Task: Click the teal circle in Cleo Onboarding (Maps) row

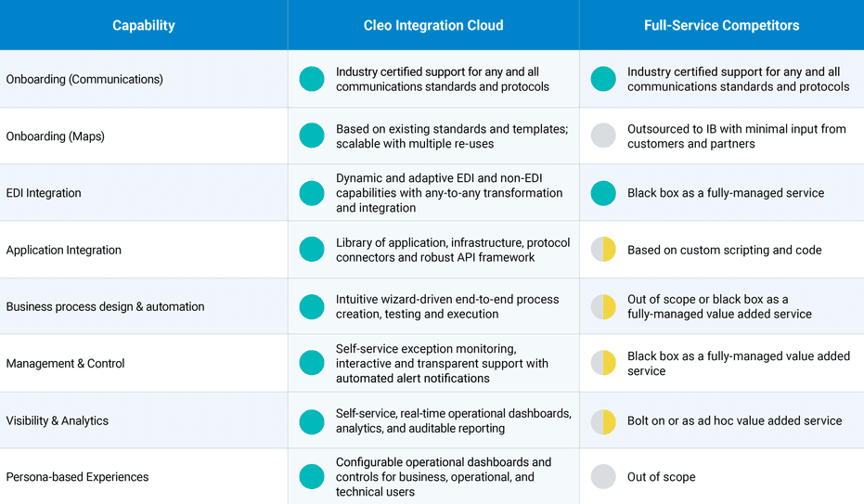Action: [312, 136]
